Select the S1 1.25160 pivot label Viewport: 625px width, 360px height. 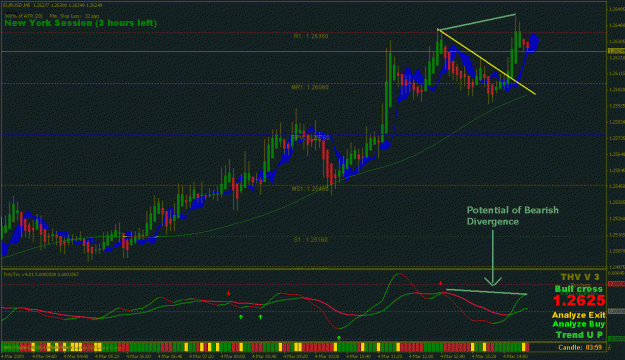[x=311, y=240]
